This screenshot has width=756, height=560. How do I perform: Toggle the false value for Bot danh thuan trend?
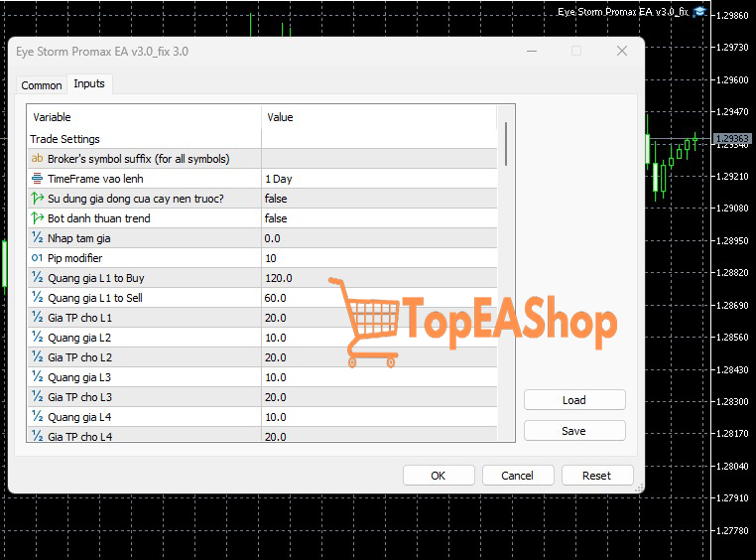pos(379,218)
